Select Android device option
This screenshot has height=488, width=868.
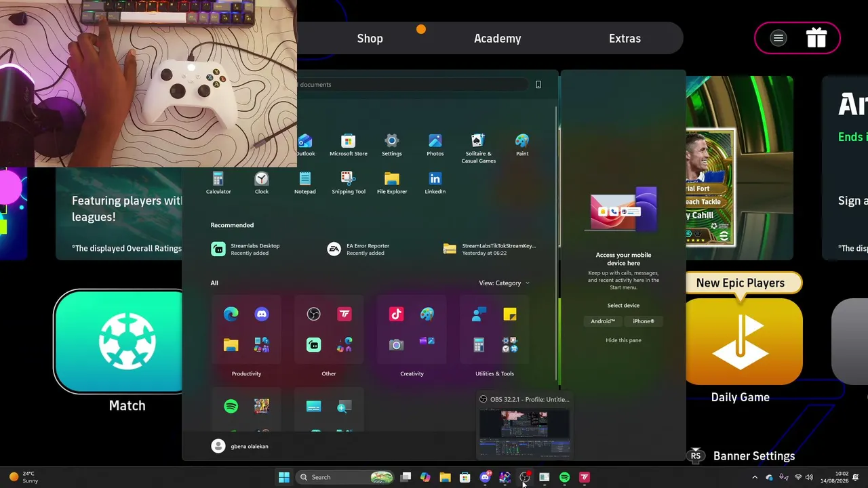coord(603,321)
